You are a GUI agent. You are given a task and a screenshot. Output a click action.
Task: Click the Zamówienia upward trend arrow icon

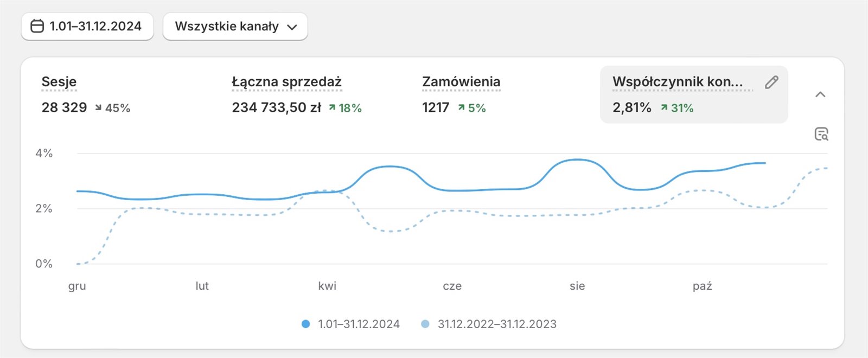(x=461, y=108)
